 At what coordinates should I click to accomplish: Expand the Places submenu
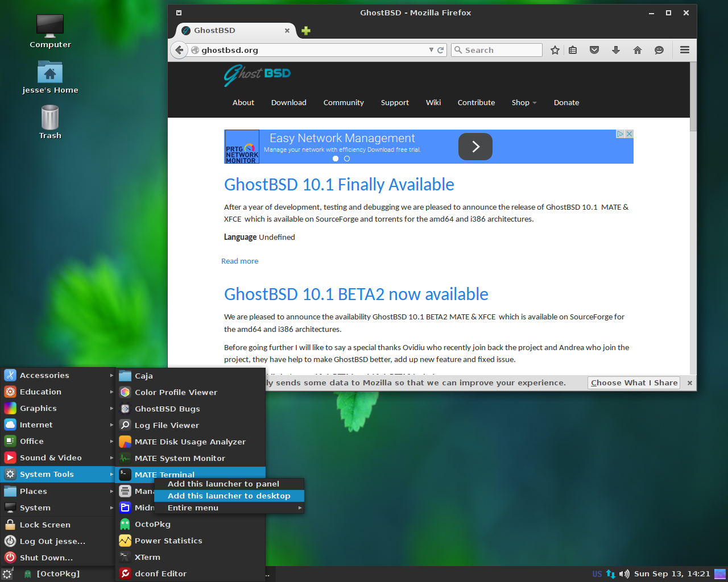point(58,491)
